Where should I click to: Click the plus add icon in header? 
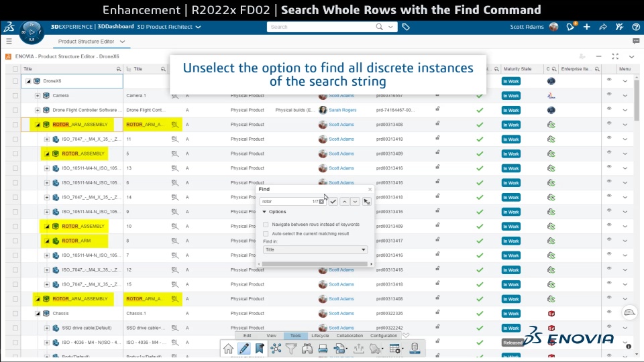(x=586, y=27)
